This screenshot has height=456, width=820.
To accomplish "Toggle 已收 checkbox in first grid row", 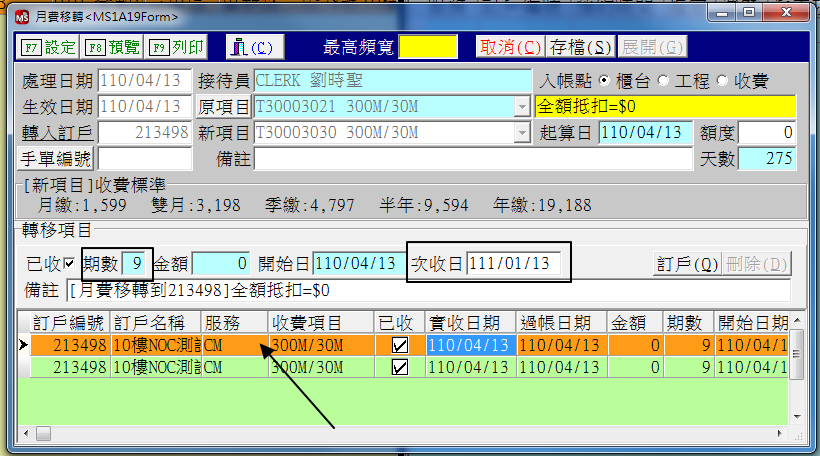I will coord(400,345).
